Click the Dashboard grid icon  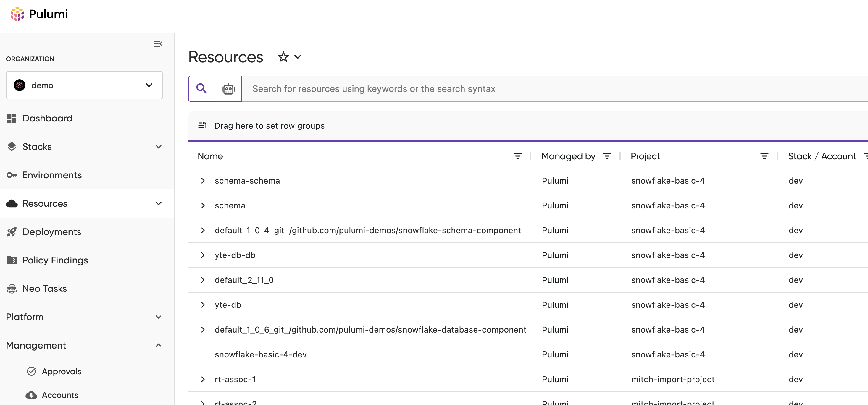[12, 118]
